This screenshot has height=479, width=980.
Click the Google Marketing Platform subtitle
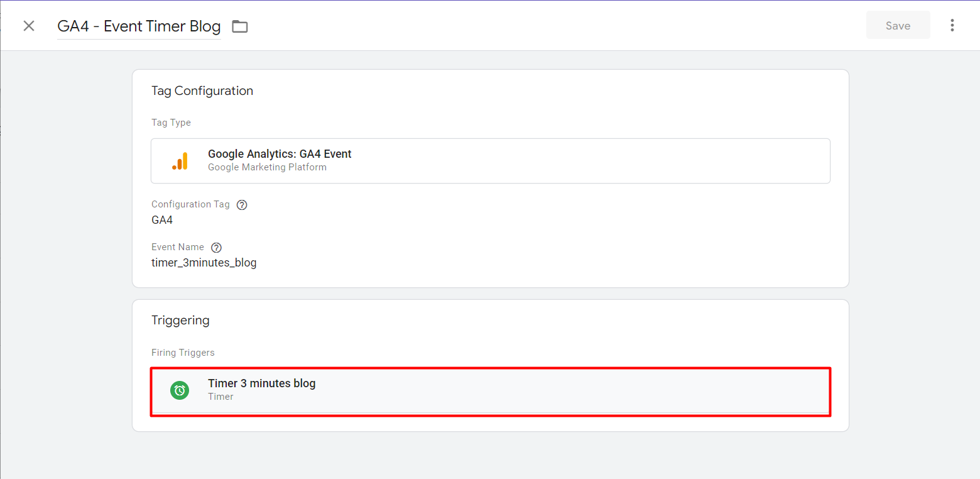point(267,167)
